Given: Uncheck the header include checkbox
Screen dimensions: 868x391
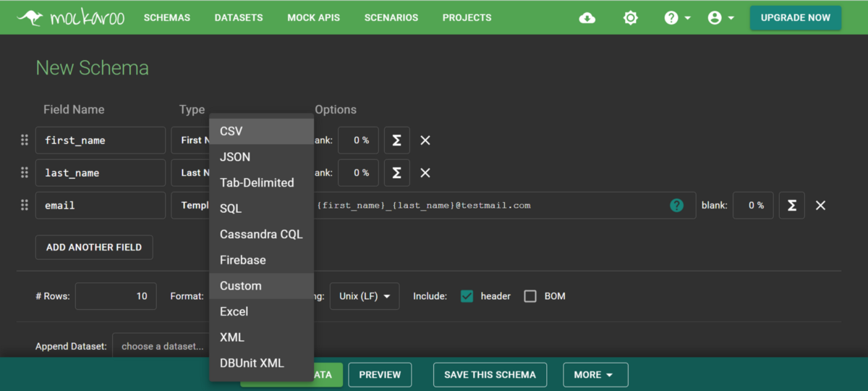Looking at the screenshot, I should coord(467,296).
